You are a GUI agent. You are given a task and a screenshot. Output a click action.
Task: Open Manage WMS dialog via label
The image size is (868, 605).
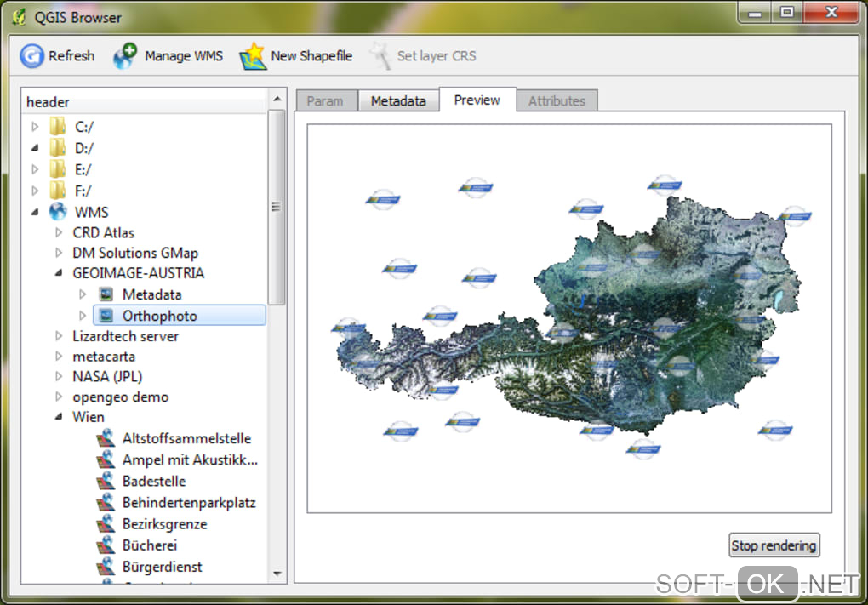click(184, 56)
